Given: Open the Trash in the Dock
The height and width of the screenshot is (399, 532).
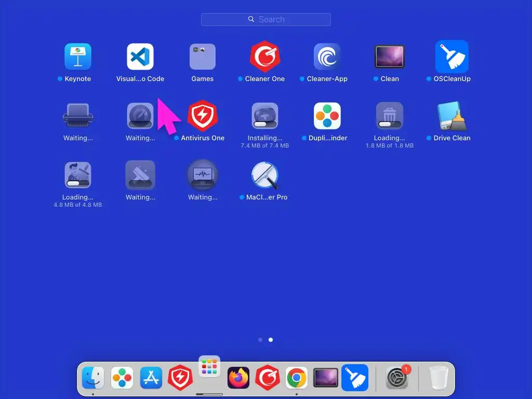Looking at the screenshot, I should [438, 378].
